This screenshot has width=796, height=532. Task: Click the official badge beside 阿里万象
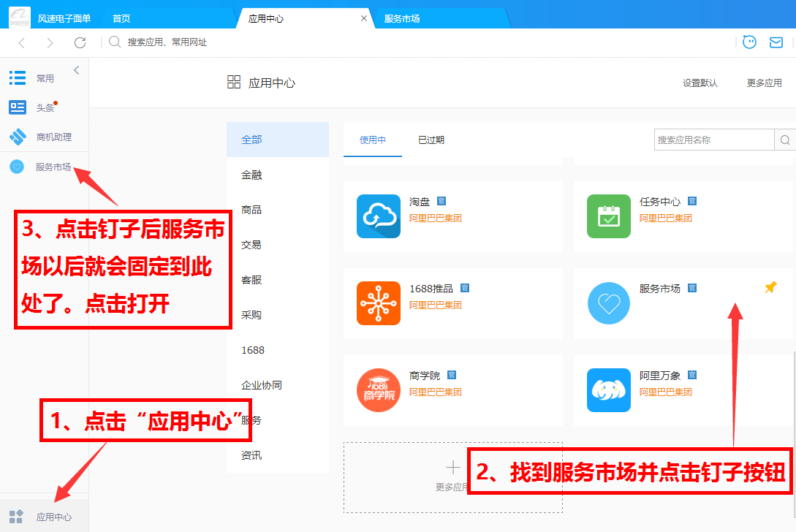[692, 375]
